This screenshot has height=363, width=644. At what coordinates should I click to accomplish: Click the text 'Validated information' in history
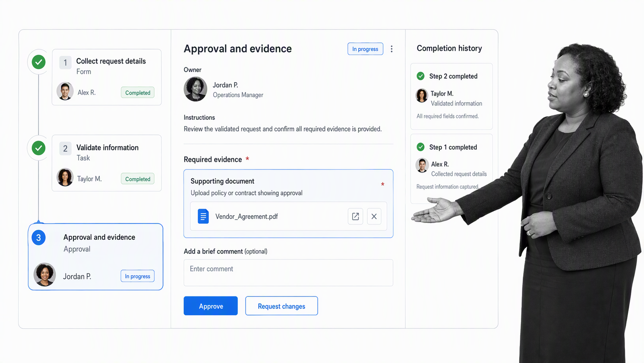[x=456, y=103]
